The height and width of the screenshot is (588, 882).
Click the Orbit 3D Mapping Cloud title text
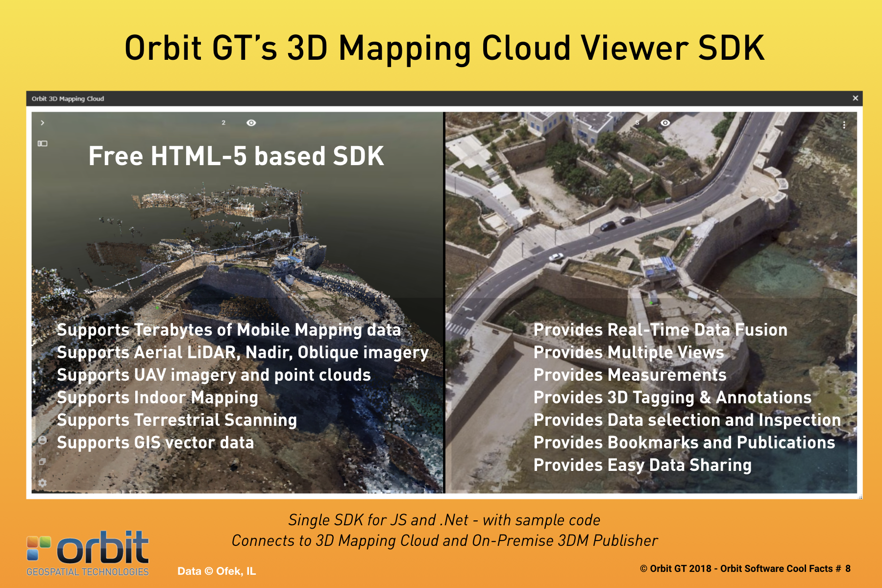[x=68, y=99]
